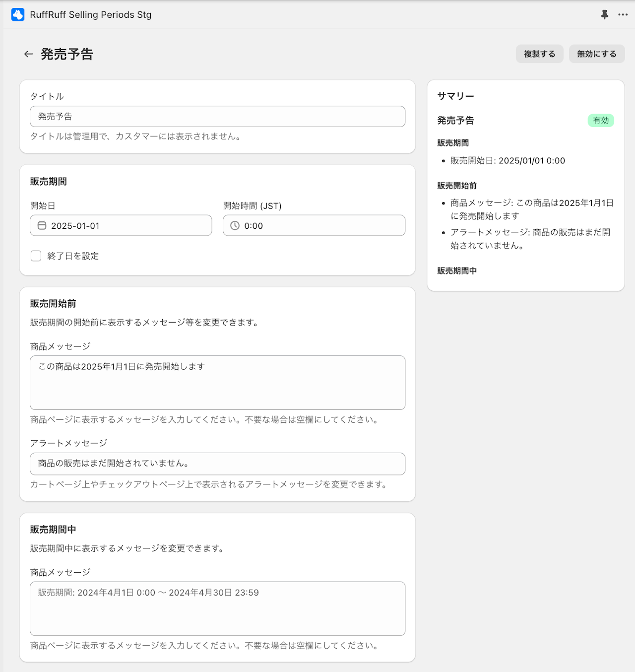Viewport: 635px width, 672px height.
Task: Click the calendar icon in 開始日 field
Action: click(42, 225)
